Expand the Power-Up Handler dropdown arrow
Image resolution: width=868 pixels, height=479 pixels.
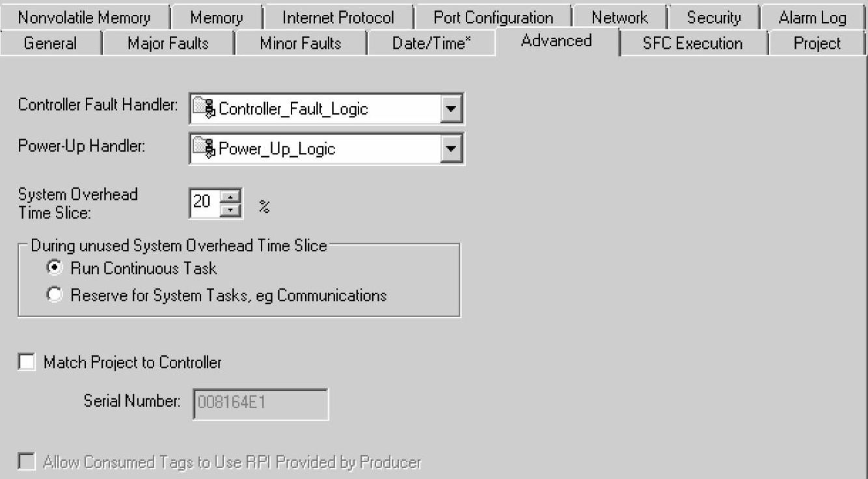coord(450,149)
